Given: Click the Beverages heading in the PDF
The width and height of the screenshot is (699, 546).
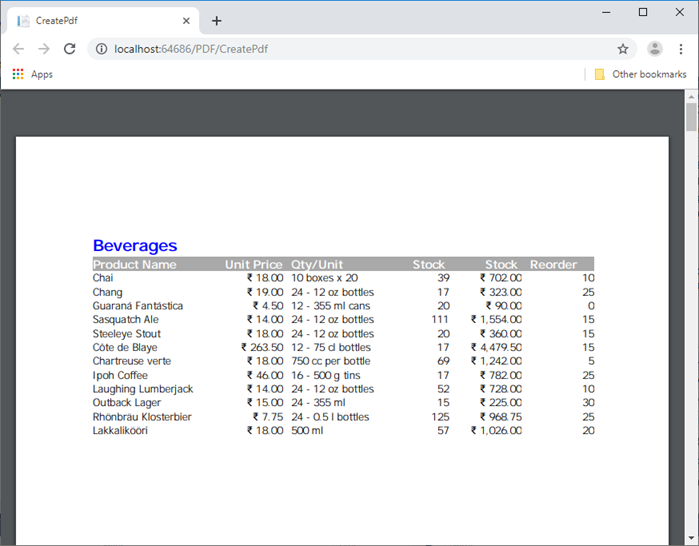Looking at the screenshot, I should (x=135, y=246).
